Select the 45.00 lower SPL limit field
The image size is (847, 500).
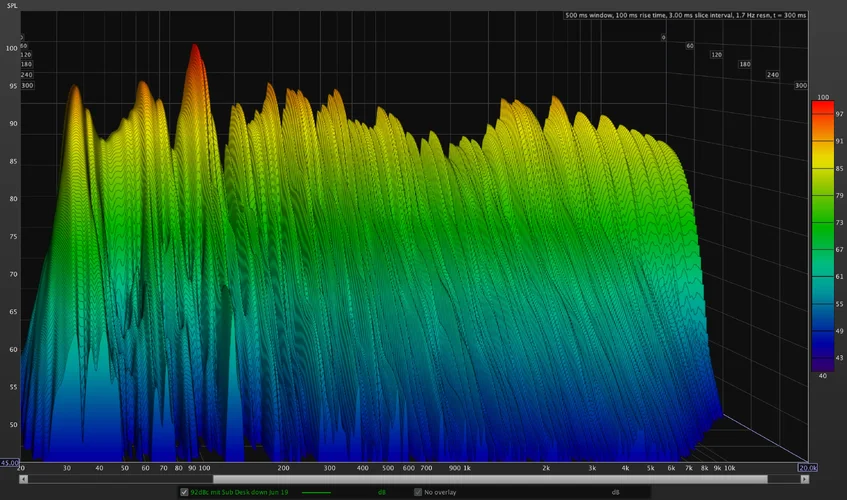pos(10,463)
